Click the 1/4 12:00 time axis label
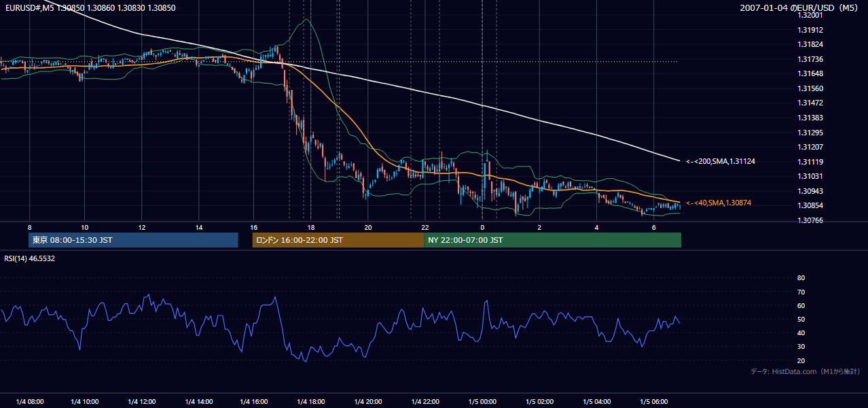The width and height of the screenshot is (868, 408). [142, 402]
